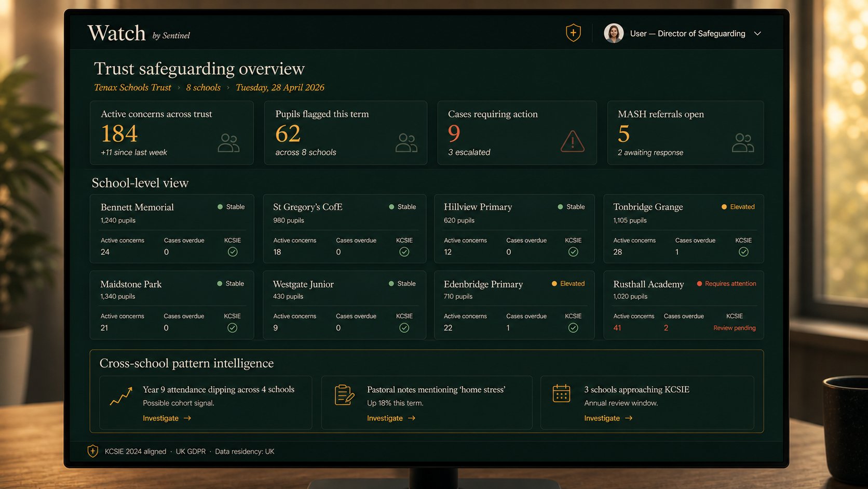Image resolution: width=868 pixels, height=489 pixels.
Task: Open the 5 MASH referrals figure
Action: pyautogui.click(x=623, y=134)
